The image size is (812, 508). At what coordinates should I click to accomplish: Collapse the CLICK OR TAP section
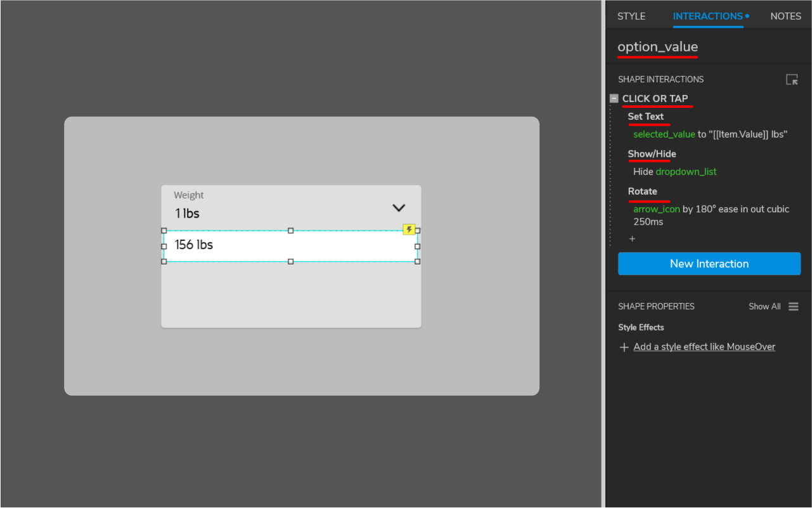(x=613, y=98)
